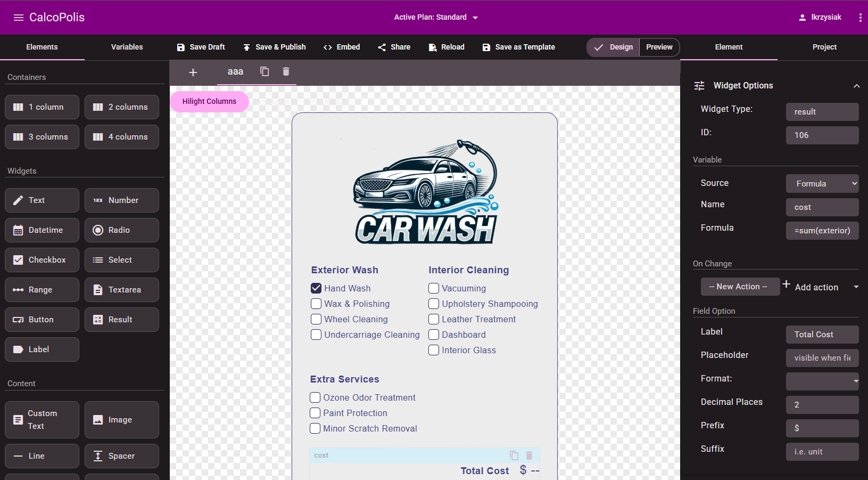This screenshot has height=480, width=868.
Task: Uncheck the Hand Wash checkbox
Action: [x=316, y=288]
